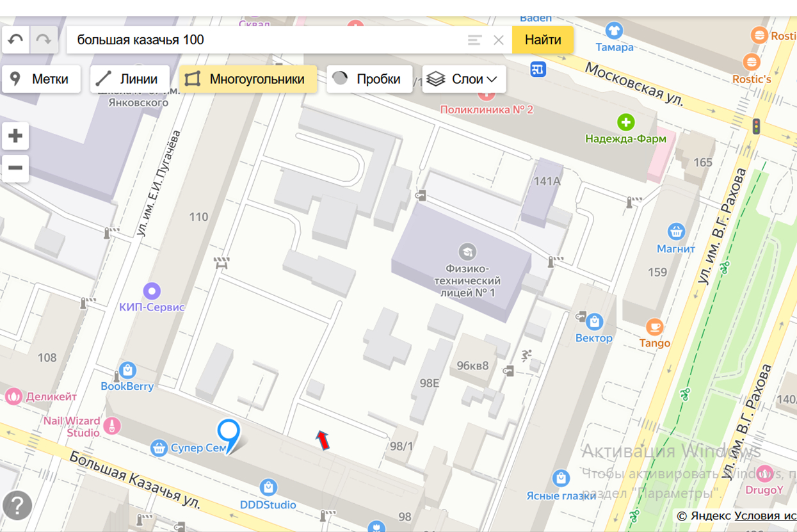Select the Магнит store icon

pos(676,231)
